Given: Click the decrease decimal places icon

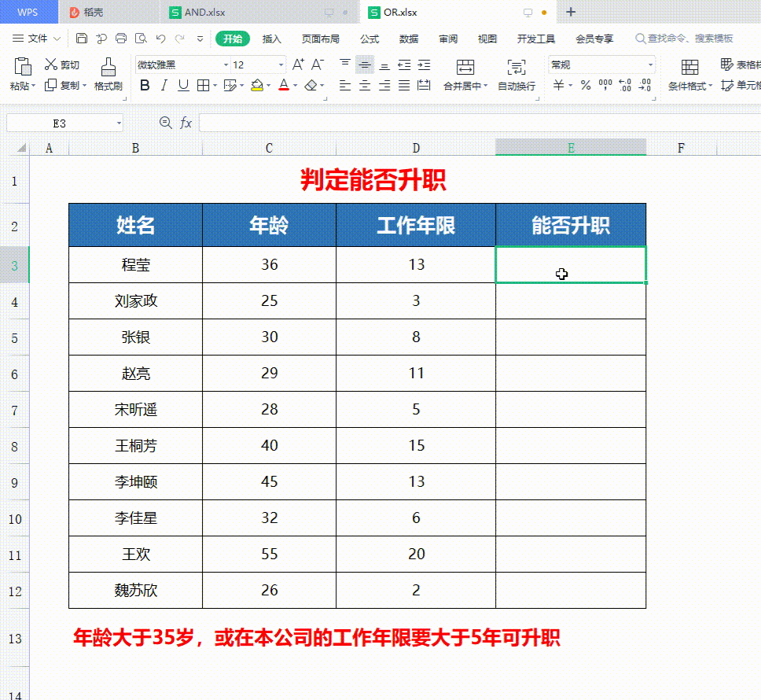Looking at the screenshot, I should tap(645, 86).
